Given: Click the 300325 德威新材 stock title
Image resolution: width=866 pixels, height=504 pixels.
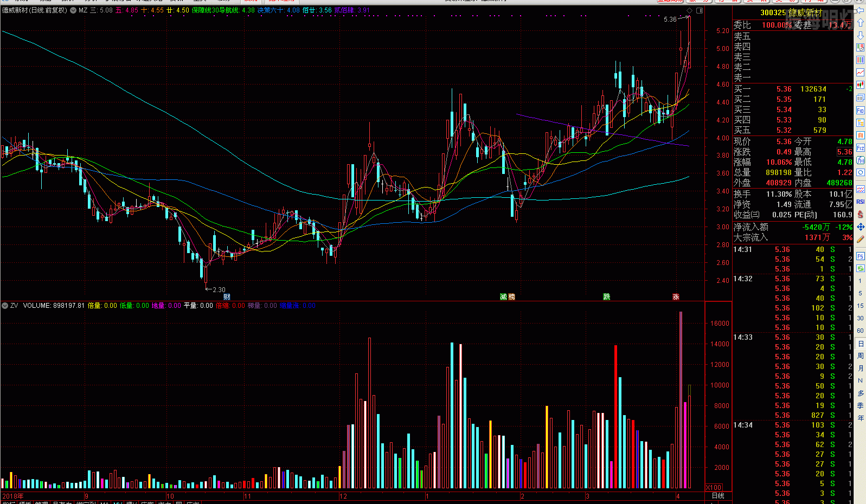Looking at the screenshot, I should point(791,12).
